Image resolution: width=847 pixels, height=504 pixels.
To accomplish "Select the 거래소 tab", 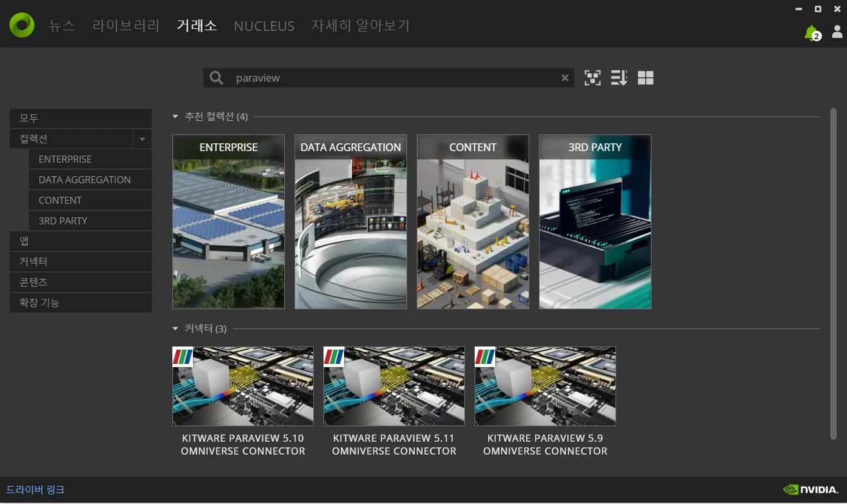I will pyautogui.click(x=197, y=26).
